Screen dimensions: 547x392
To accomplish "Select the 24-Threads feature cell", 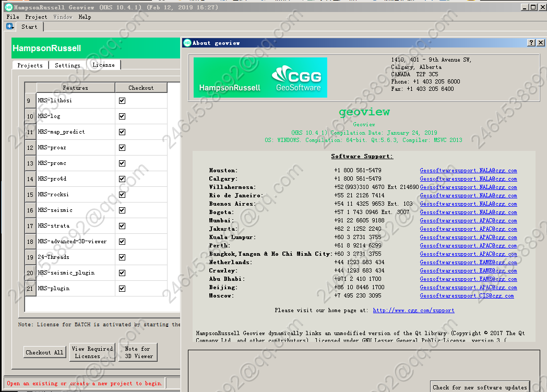I will (x=76, y=257).
